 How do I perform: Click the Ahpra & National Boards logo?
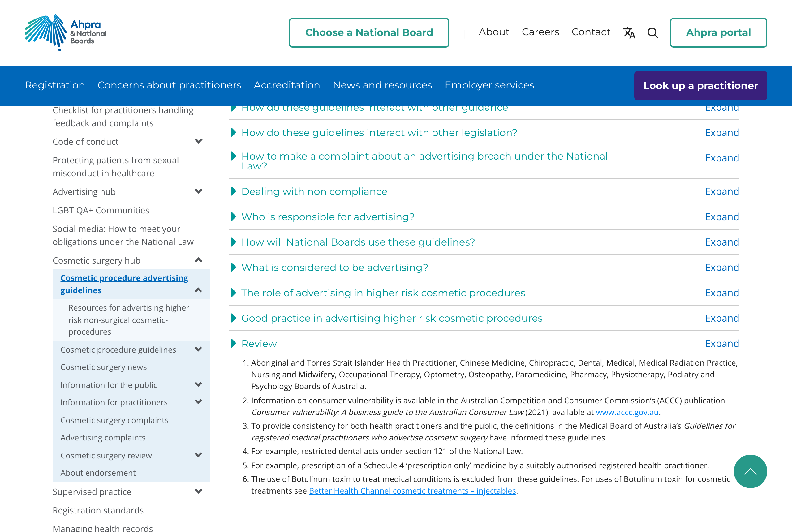point(66,32)
